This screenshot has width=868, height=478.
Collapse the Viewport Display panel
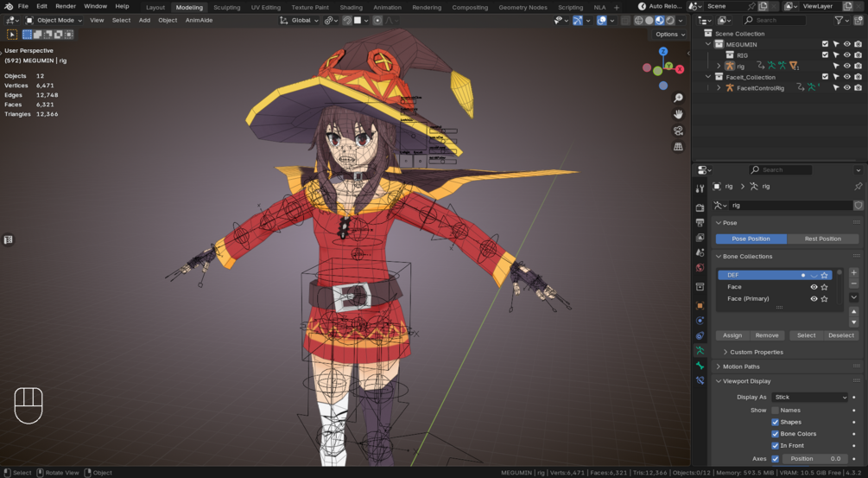click(719, 381)
